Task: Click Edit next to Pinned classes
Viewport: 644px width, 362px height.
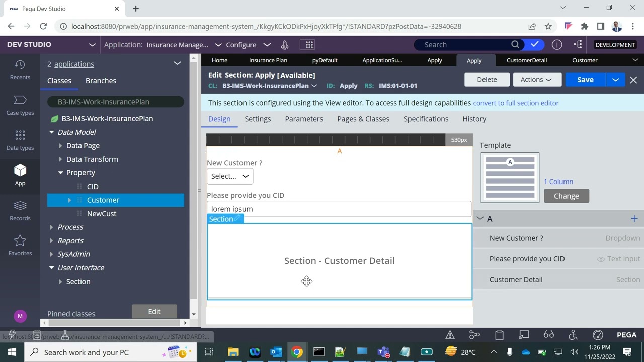Action: [x=154, y=311]
